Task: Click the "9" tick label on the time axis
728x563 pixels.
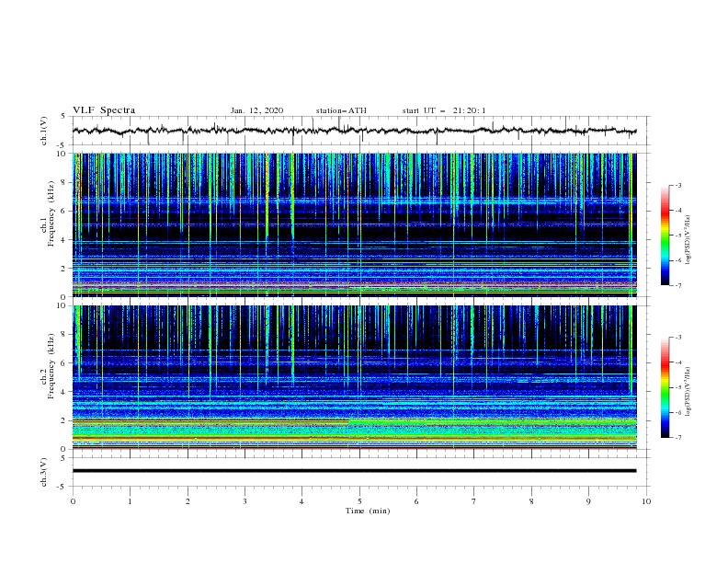Action: [588, 501]
